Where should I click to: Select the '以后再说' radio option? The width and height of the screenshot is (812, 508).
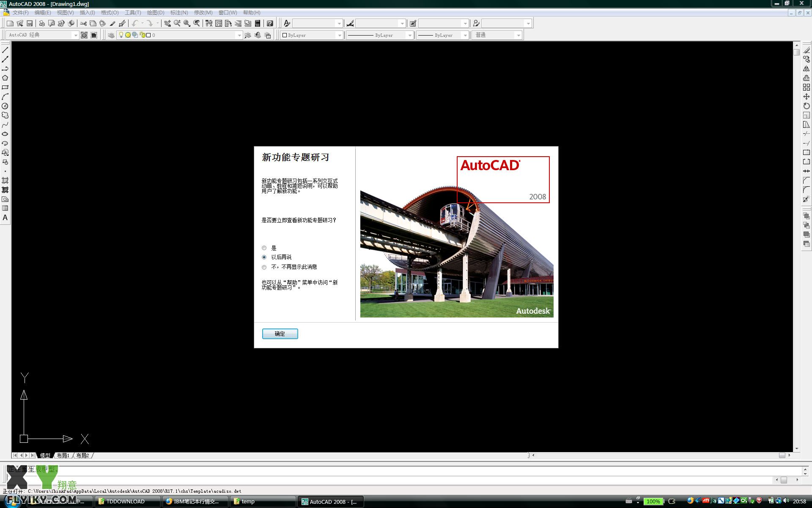[264, 257]
